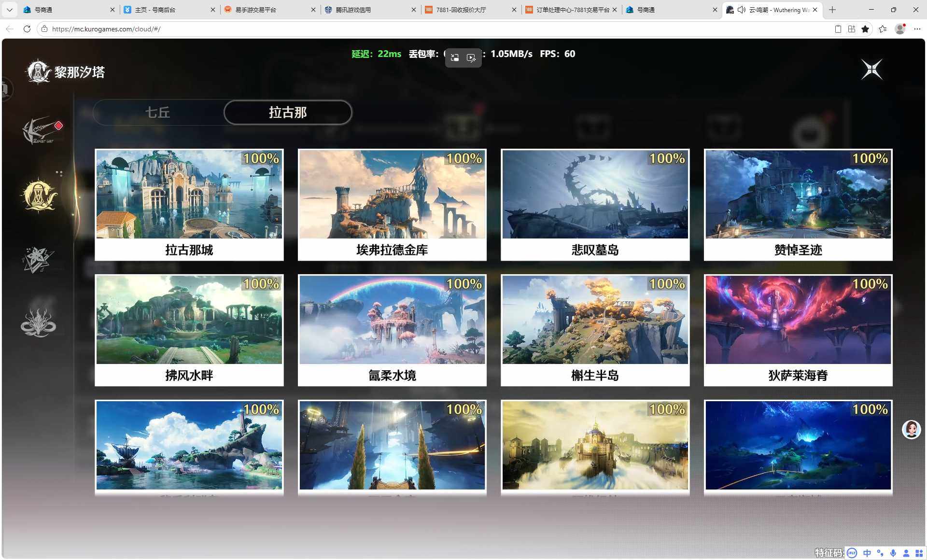Switch to the 易手游交易平台 browser tab

click(x=270, y=10)
